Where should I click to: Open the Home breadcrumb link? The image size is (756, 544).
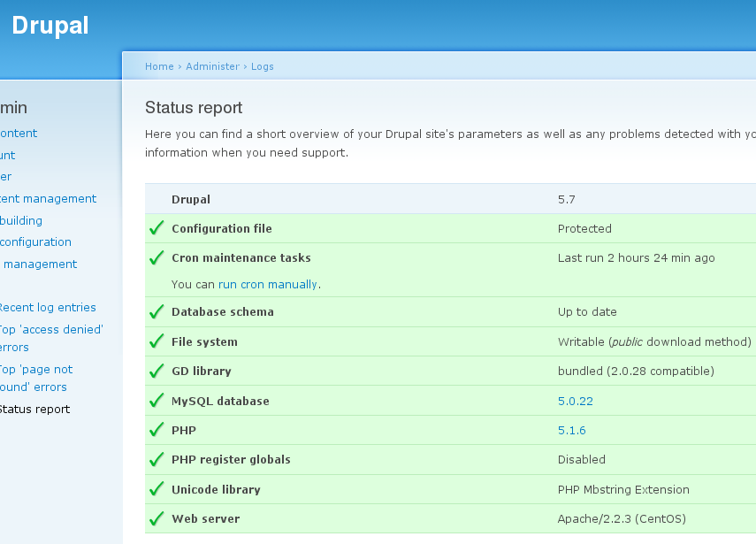(159, 66)
